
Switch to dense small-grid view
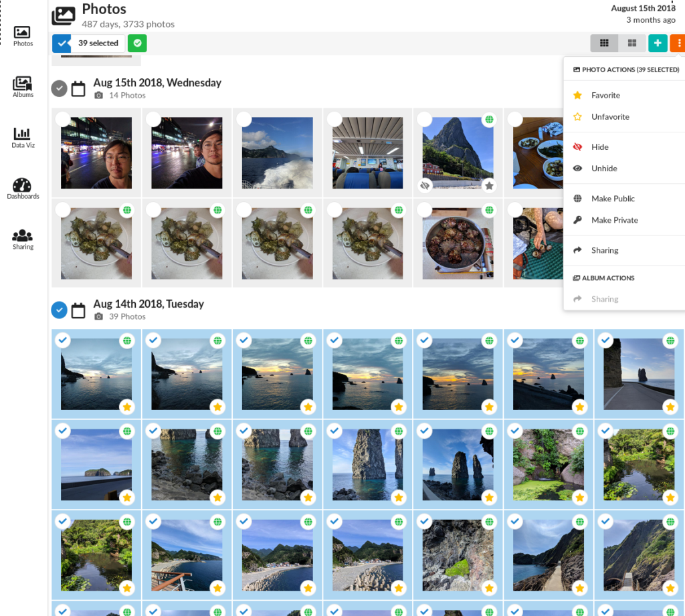604,43
